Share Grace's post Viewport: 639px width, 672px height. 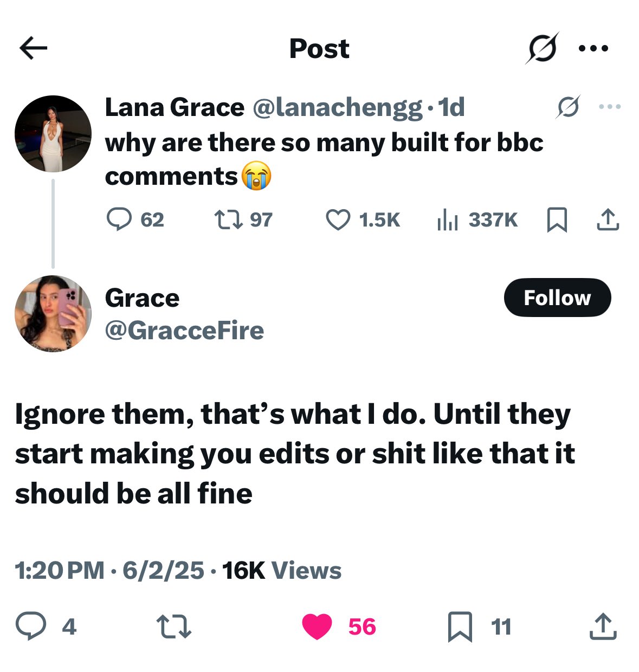pos(603,626)
